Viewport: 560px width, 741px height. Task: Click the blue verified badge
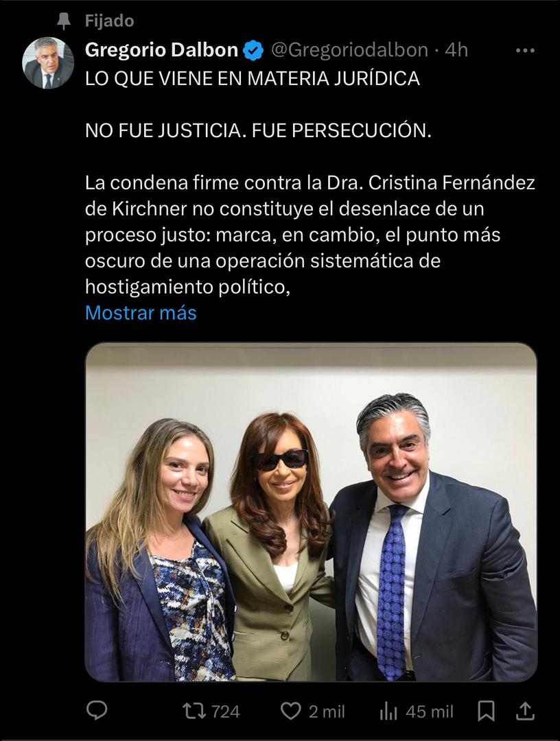point(254,50)
